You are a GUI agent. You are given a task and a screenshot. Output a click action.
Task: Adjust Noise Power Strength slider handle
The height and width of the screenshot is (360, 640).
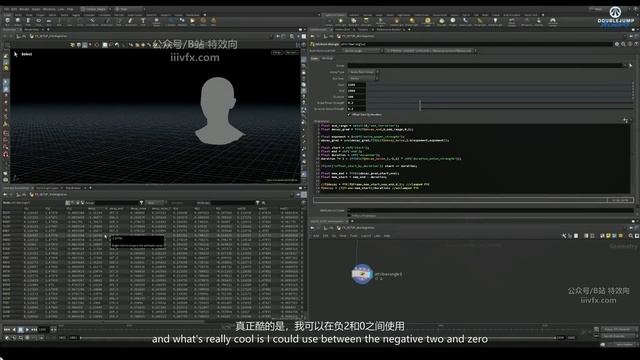(x=420, y=103)
